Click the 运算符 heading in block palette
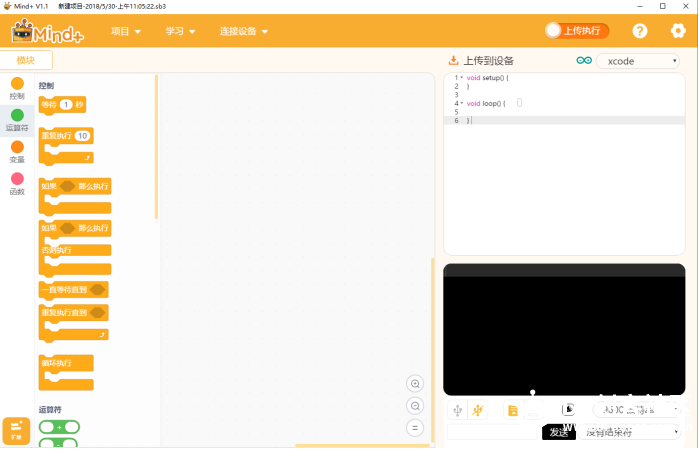 [50, 410]
